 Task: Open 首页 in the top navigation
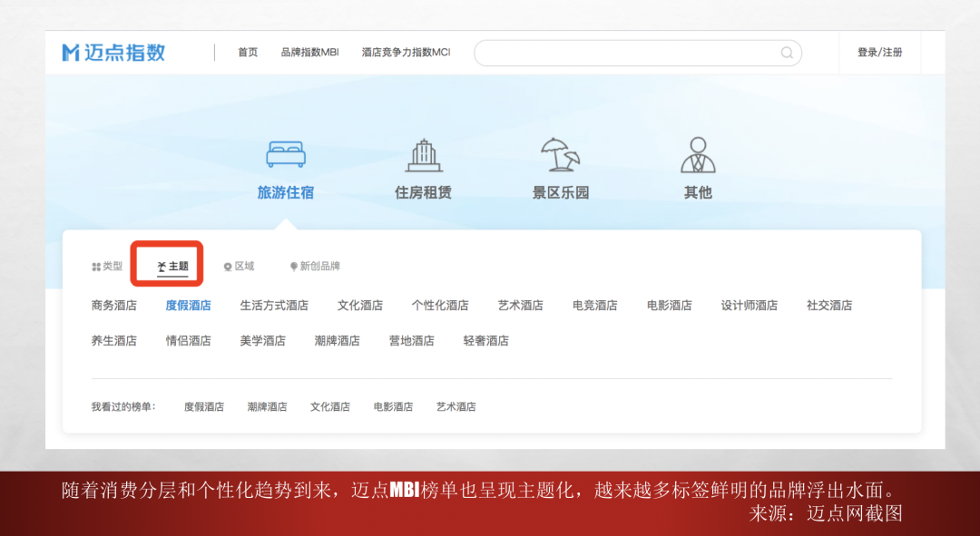248,53
